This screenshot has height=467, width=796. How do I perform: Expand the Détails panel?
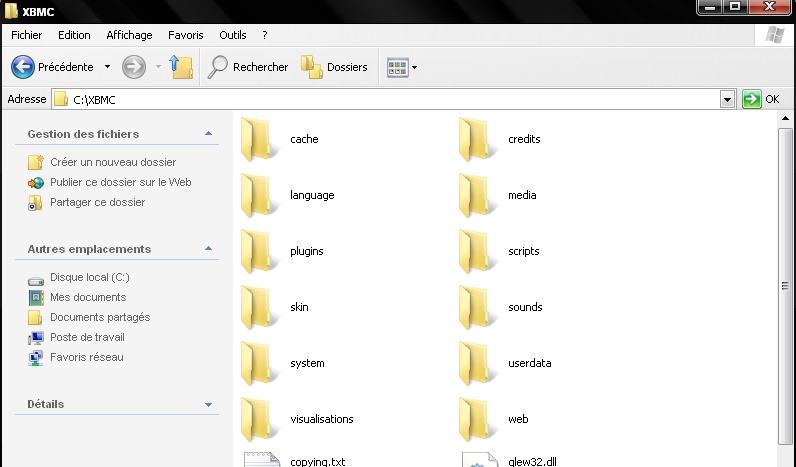(208, 405)
